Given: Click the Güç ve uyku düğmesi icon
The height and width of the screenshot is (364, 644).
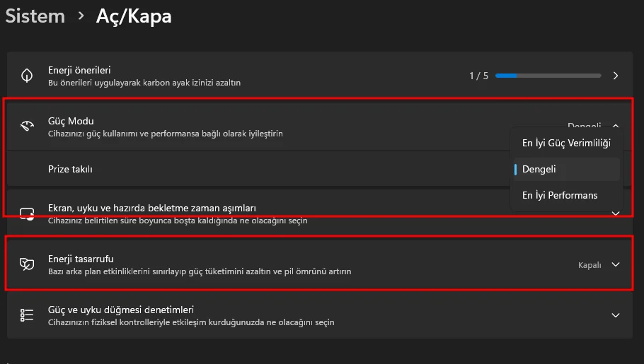Looking at the screenshot, I should [27, 315].
